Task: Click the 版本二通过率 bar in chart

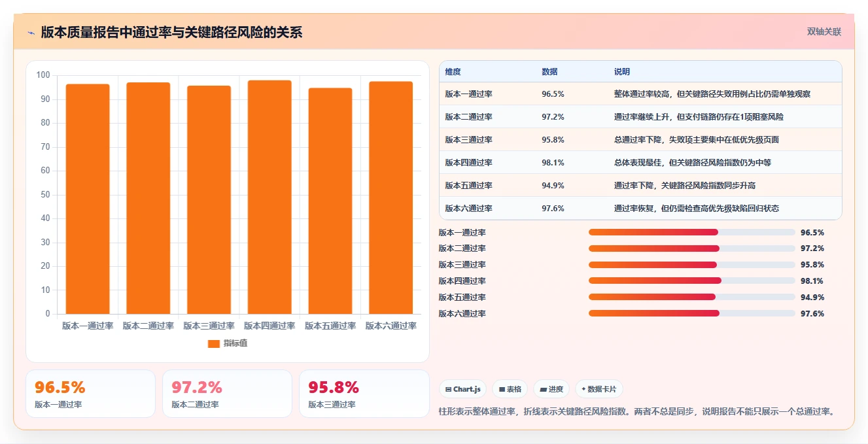Action: click(148, 198)
